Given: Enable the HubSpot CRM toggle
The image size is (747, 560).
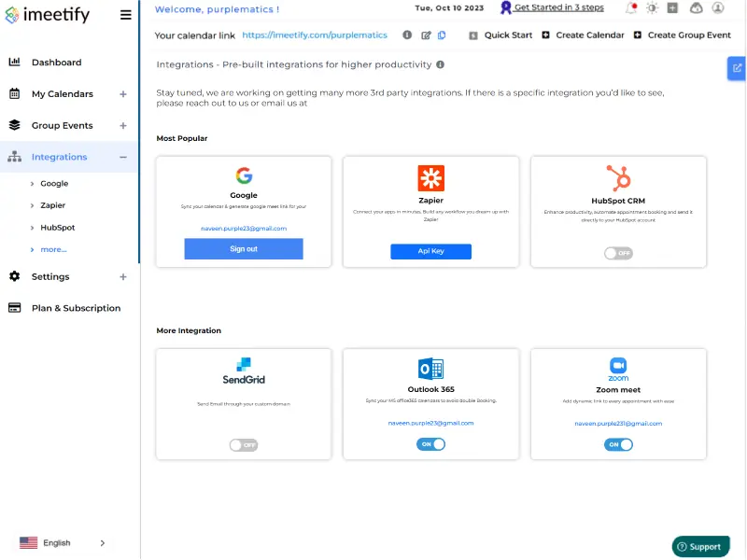Looking at the screenshot, I should (618, 253).
